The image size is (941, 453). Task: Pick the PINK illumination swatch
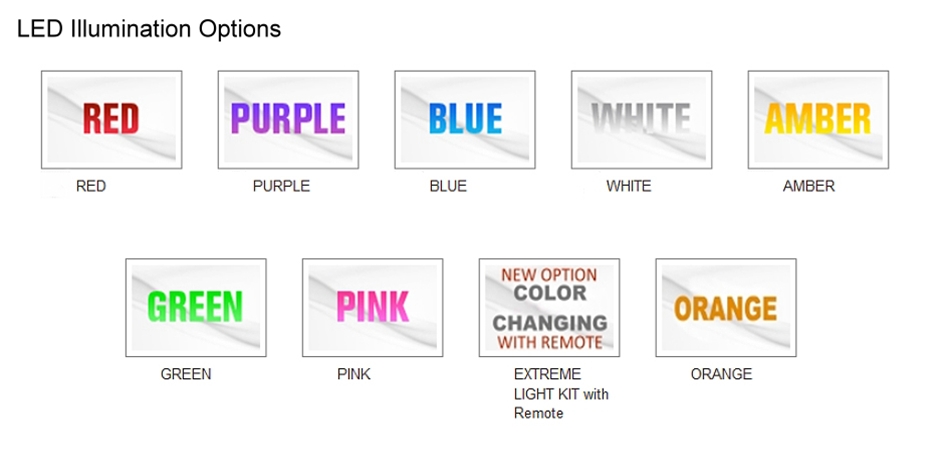click(x=373, y=308)
